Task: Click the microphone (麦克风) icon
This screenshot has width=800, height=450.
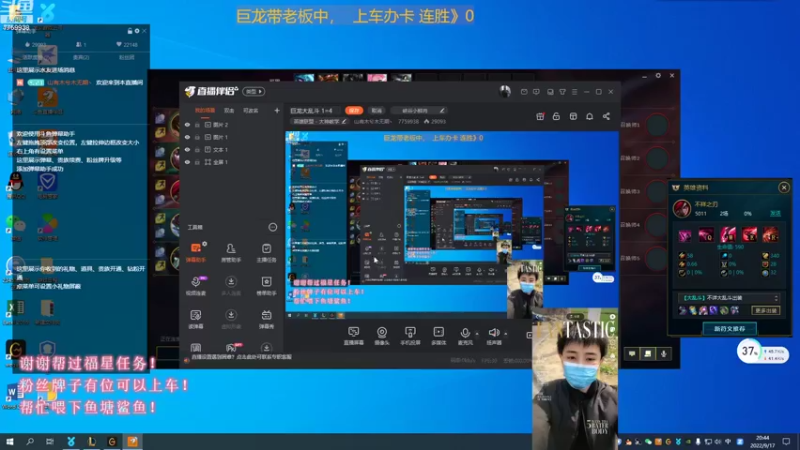Action: [465, 333]
